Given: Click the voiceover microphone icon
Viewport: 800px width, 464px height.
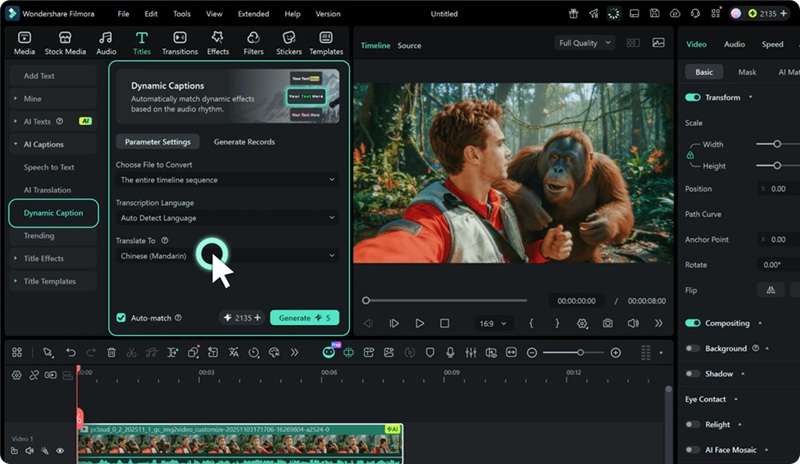Looking at the screenshot, I should [450, 353].
